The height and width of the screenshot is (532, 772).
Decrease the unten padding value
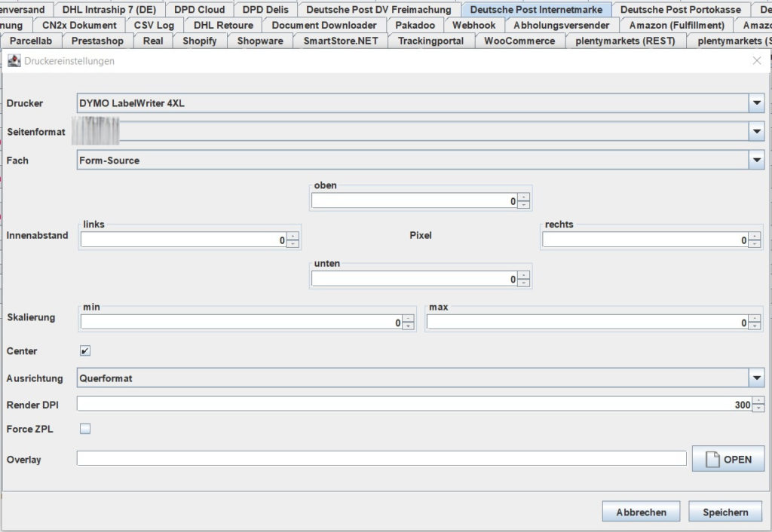[524, 283]
